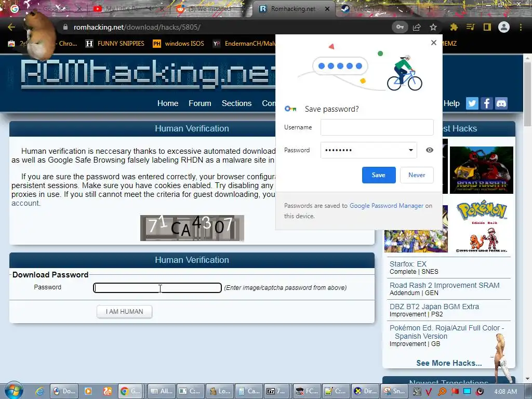
Task: Click Never in the password prompt
Action: click(417, 175)
